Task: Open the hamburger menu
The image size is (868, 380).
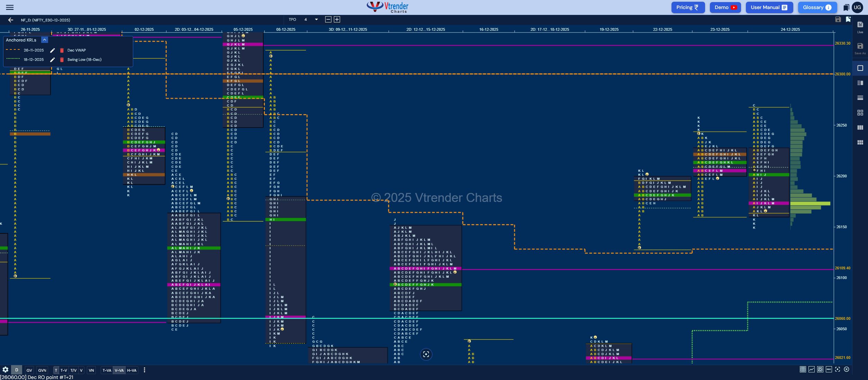Action: coord(10,7)
